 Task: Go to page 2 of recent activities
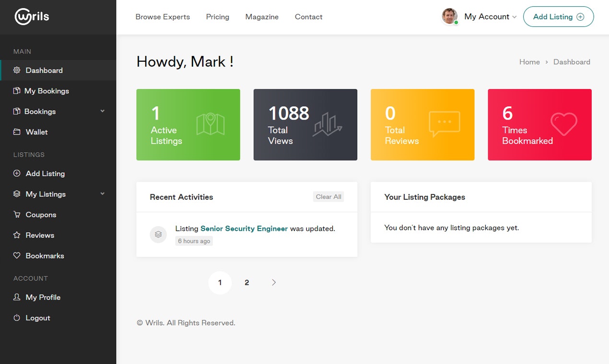pos(246,283)
